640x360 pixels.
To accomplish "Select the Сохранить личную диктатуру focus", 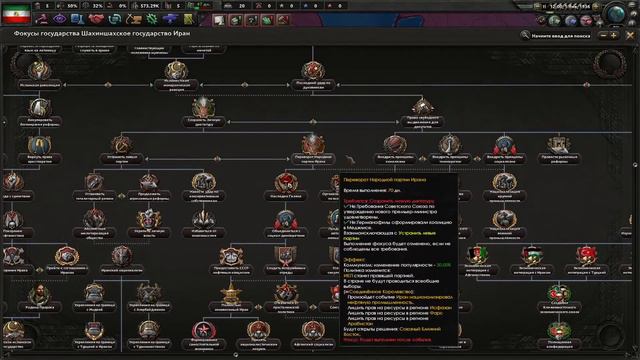I will point(203,112).
